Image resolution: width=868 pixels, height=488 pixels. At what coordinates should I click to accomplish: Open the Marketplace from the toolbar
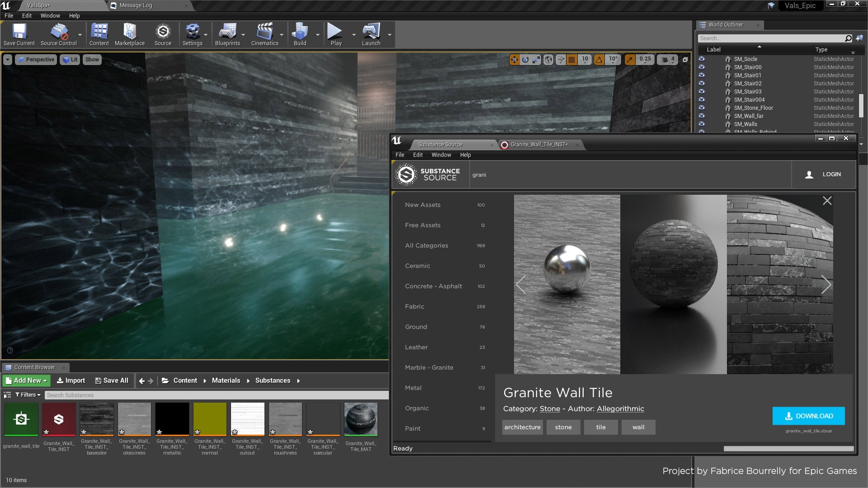pos(130,34)
